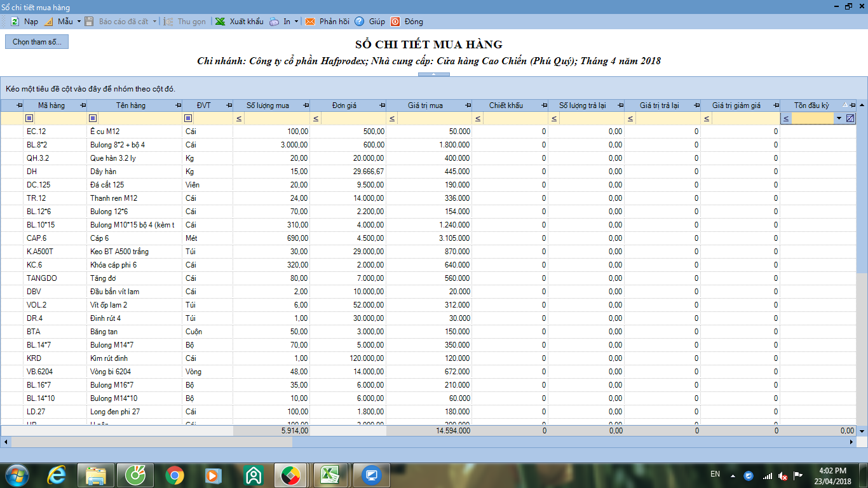Open the ≤ operator for Đơn giá

(x=316, y=118)
